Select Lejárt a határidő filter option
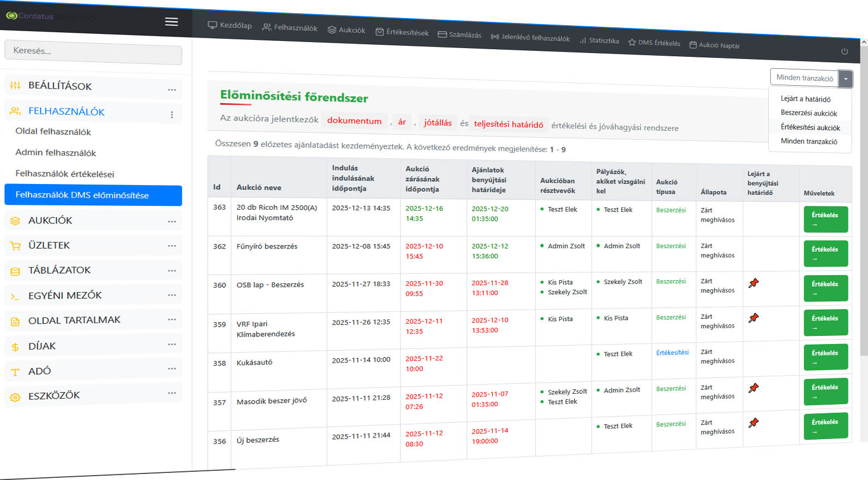The height and width of the screenshot is (480, 868). point(805,99)
